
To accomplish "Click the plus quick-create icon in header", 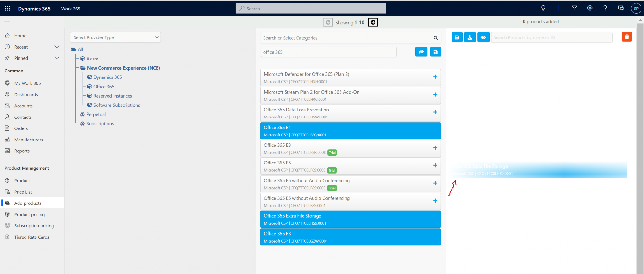I will point(559,9).
